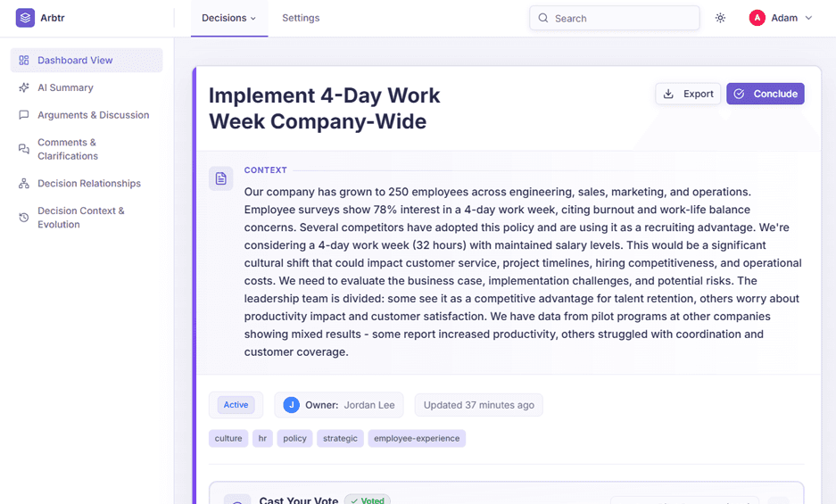Image resolution: width=836 pixels, height=504 pixels.
Task: Focus the Search input field
Action: pyautogui.click(x=614, y=18)
